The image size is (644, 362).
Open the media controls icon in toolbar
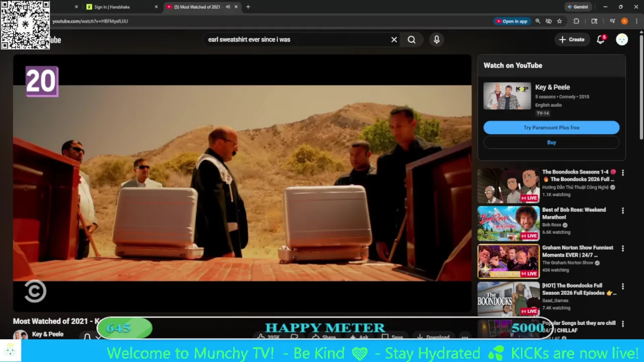(x=612, y=21)
